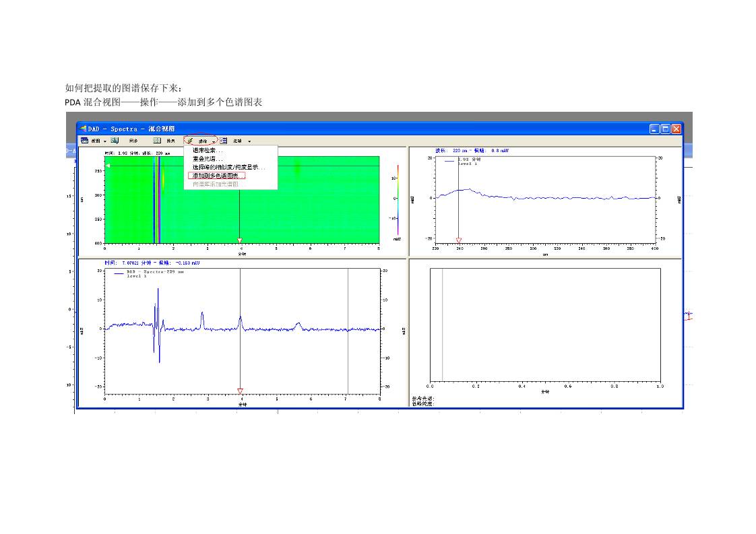Click 添加到多色谱图表 menu item
756x534 pixels.
point(216,175)
